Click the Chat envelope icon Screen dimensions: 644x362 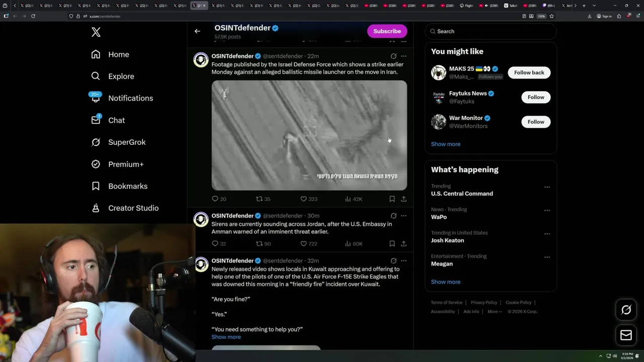point(96,120)
